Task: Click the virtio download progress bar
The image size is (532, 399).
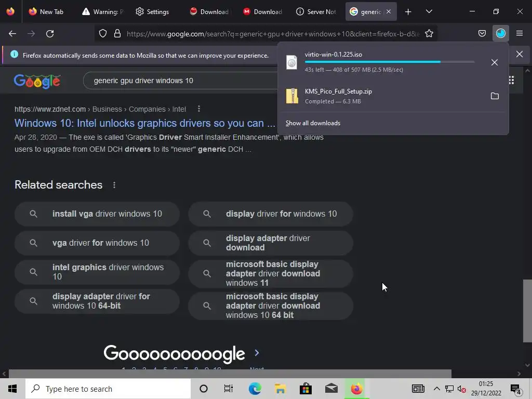Action: coord(390,62)
